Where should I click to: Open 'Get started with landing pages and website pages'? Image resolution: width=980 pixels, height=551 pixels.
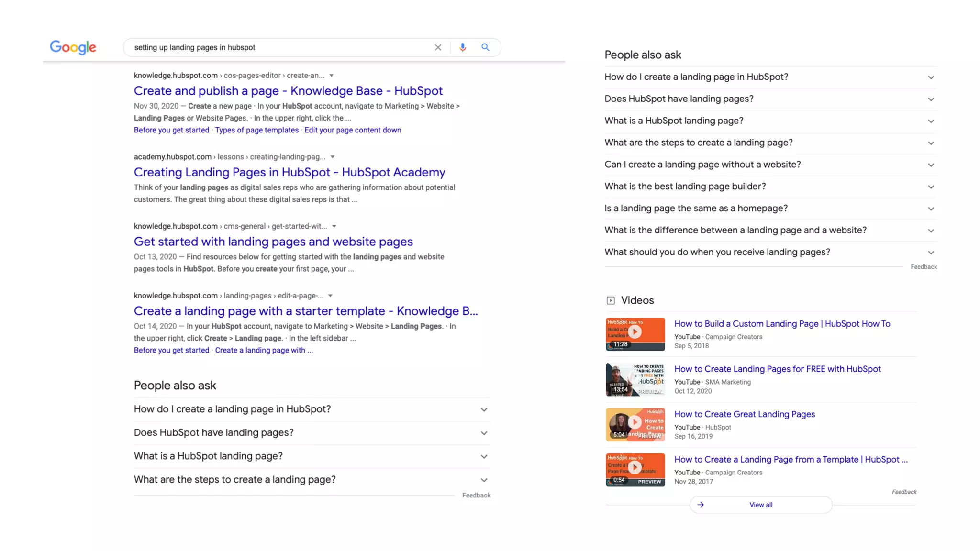[273, 242]
